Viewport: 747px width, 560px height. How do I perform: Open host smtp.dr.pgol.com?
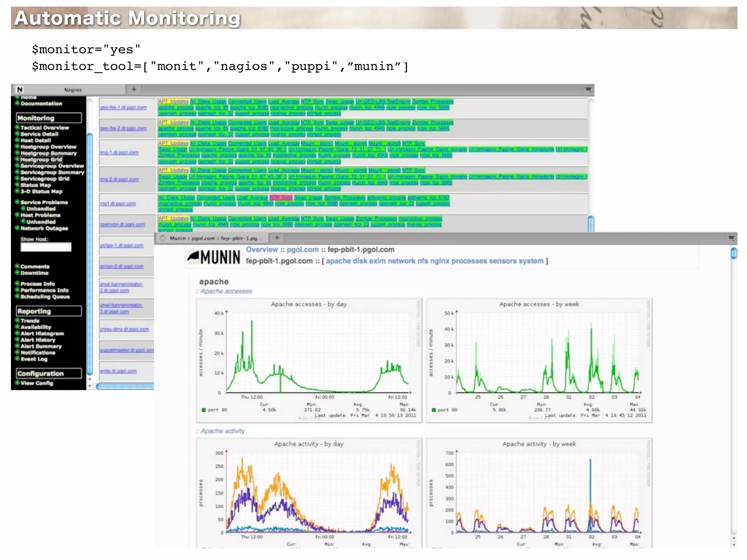118,371
